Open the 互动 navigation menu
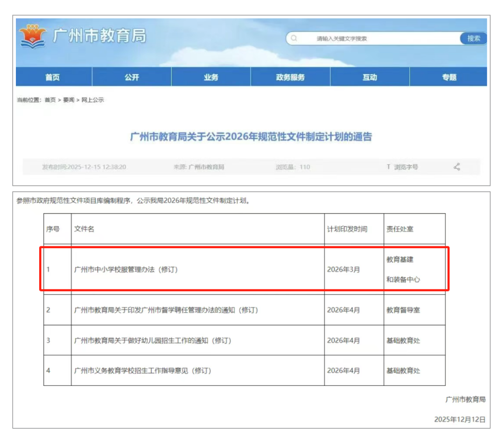504x441 pixels. click(370, 77)
